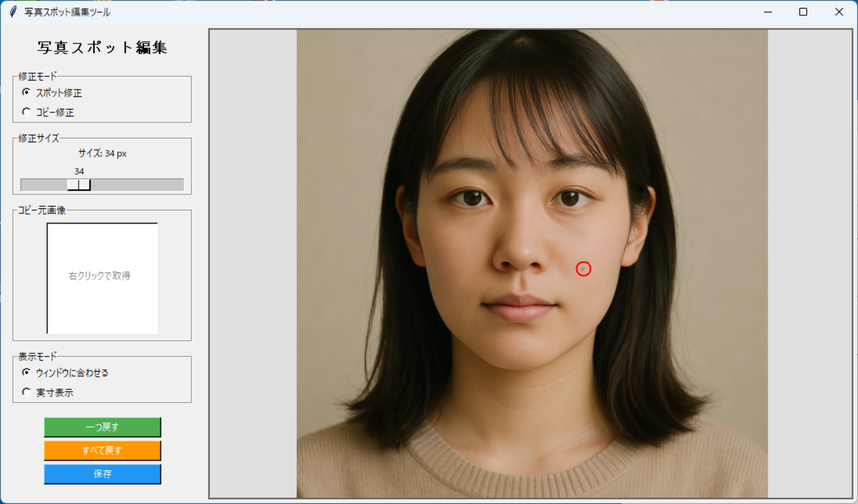
Task: Click the red circle spot marker on cheek
Action: 583,269
